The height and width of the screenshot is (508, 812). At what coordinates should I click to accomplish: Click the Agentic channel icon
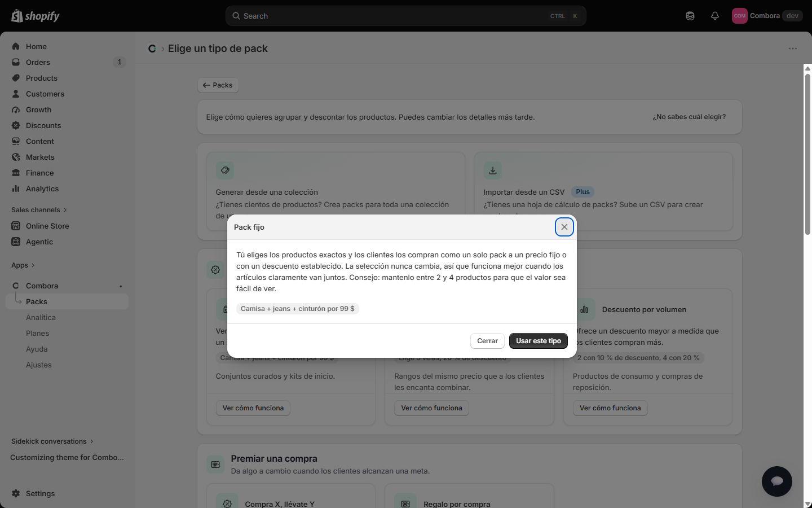[x=16, y=242]
